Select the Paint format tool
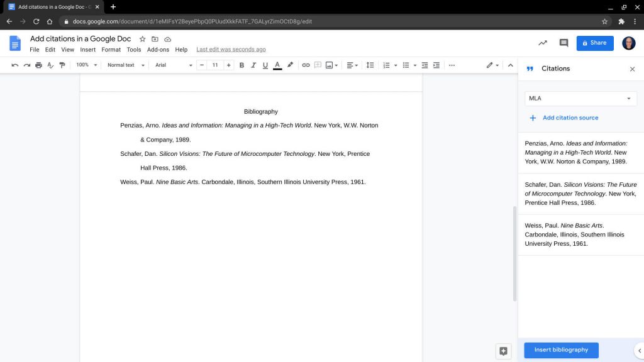The width and height of the screenshot is (644, 362). point(62,65)
